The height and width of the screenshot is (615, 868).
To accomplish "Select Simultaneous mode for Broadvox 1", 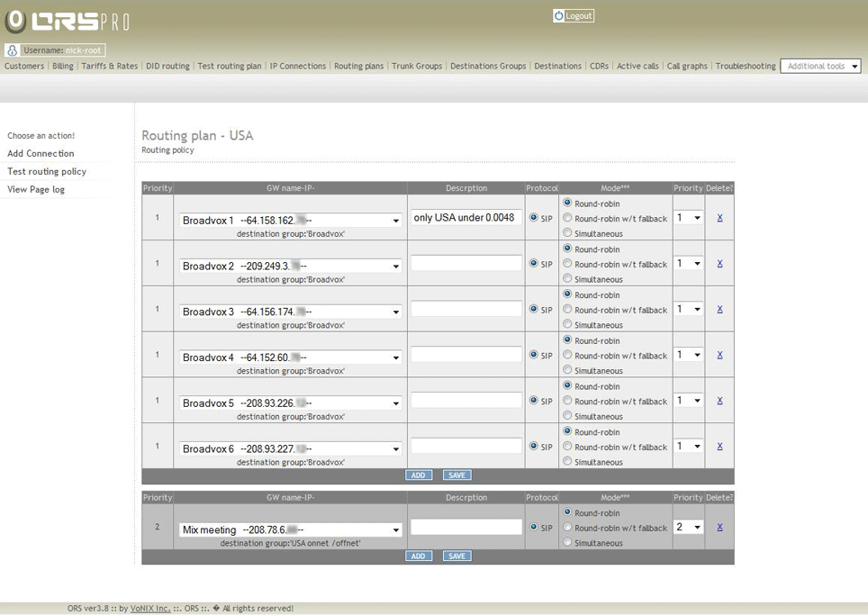I will pos(567,233).
